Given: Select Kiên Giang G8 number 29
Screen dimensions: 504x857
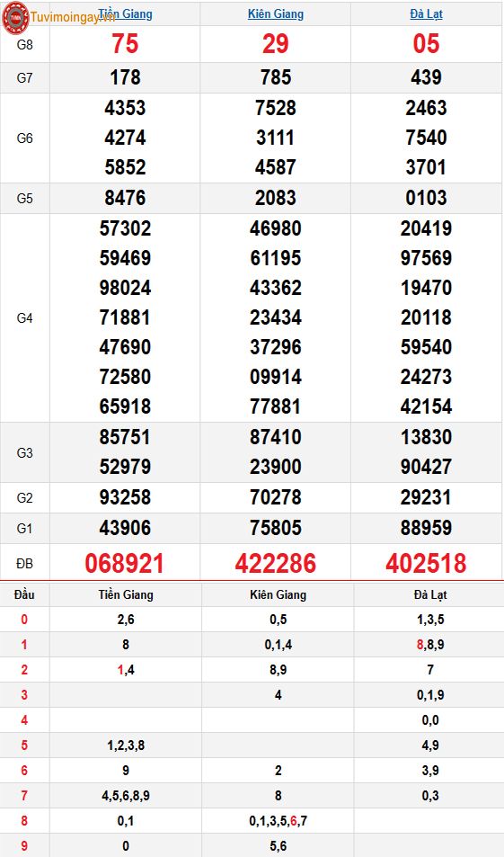Looking at the screenshot, I should coord(275,44).
